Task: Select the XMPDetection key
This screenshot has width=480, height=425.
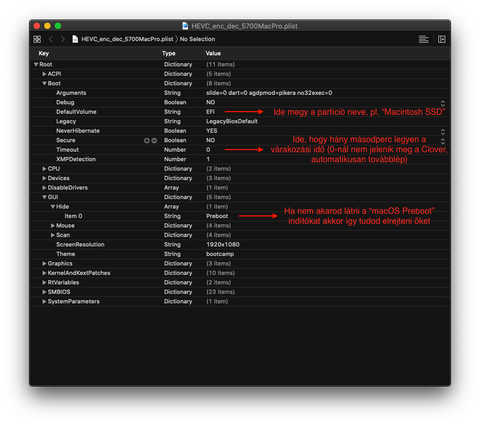Action: [x=76, y=159]
